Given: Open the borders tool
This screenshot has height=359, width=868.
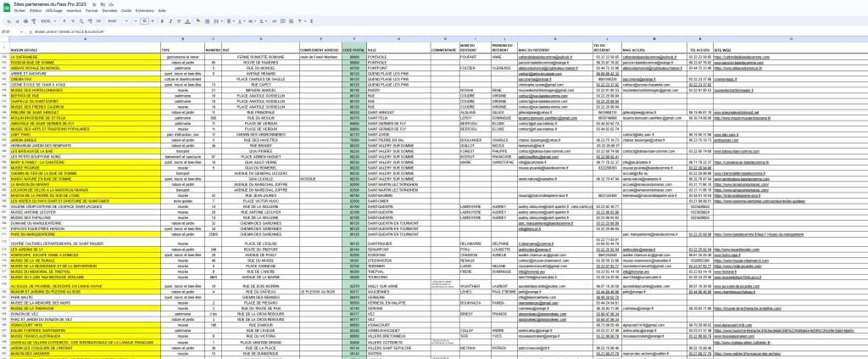Looking at the screenshot, I should [207, 21].
